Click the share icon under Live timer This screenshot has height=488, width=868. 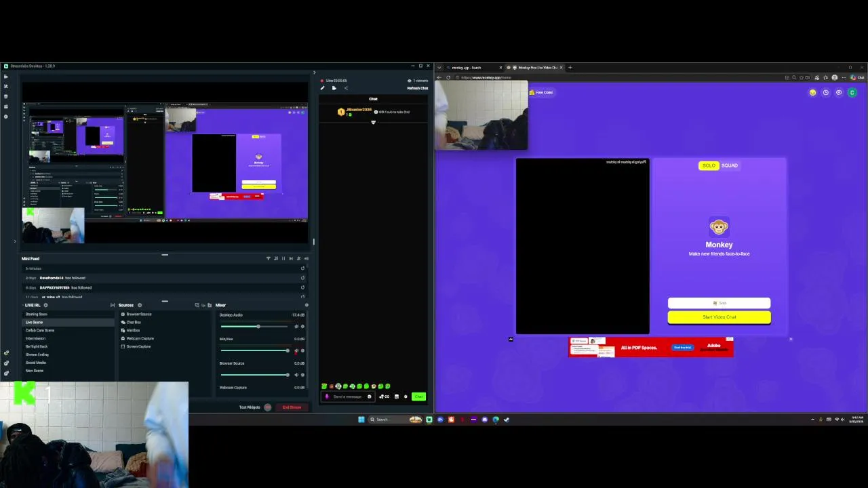point(346,88)
